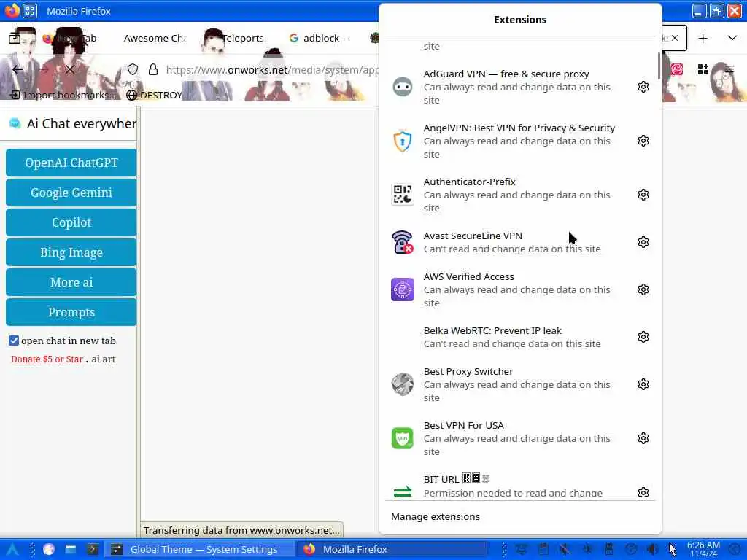The height and width of the screenshot is (560, 747).
Task: Switch to the Awesome Ch tab
Action: click(x=155, y=38)
